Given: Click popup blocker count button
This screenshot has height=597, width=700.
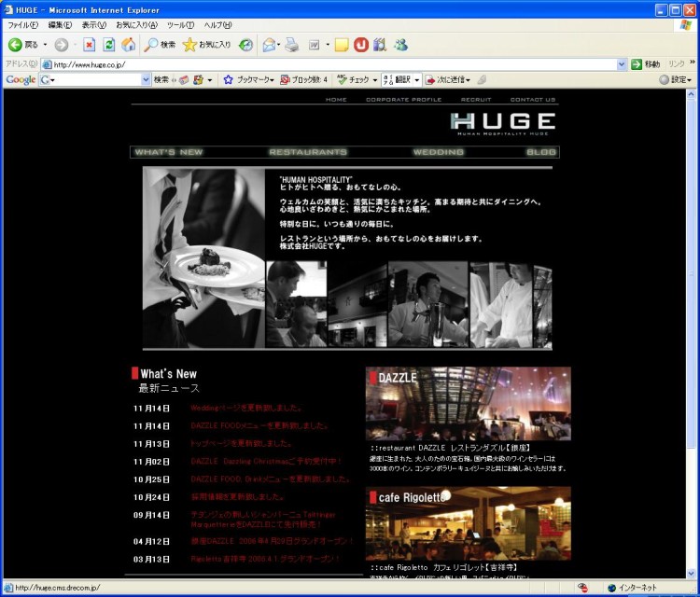Looking at the screenshot, I should pyautogui.click(x=304, y=80).
